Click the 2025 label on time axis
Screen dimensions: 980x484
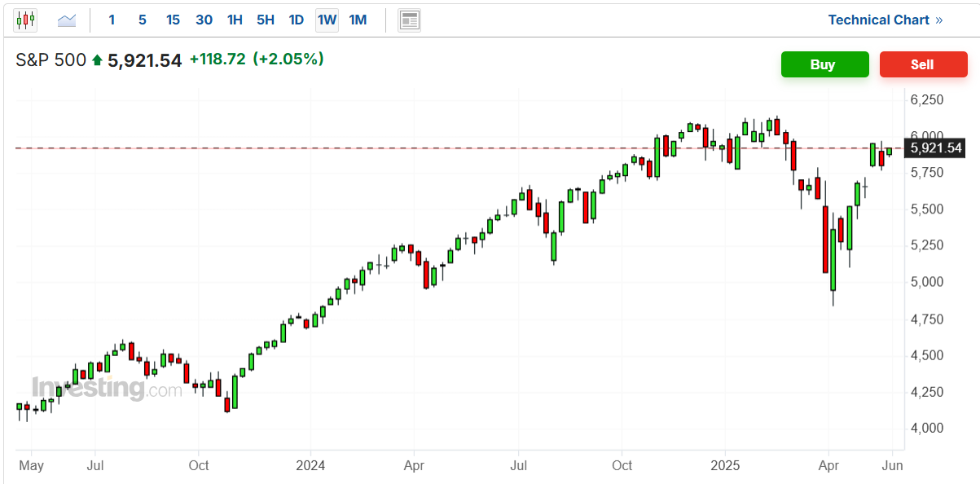click(x=725, y=466)
